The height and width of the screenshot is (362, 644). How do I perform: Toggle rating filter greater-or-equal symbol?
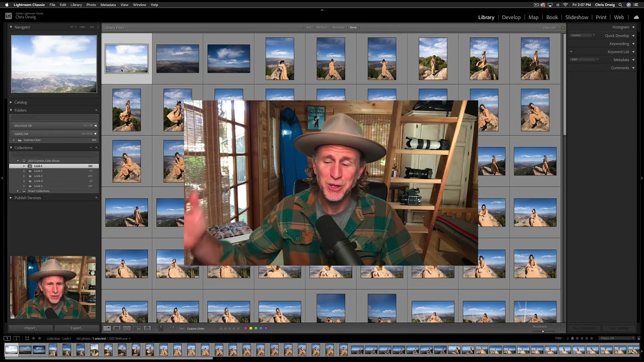pos(568,338)
